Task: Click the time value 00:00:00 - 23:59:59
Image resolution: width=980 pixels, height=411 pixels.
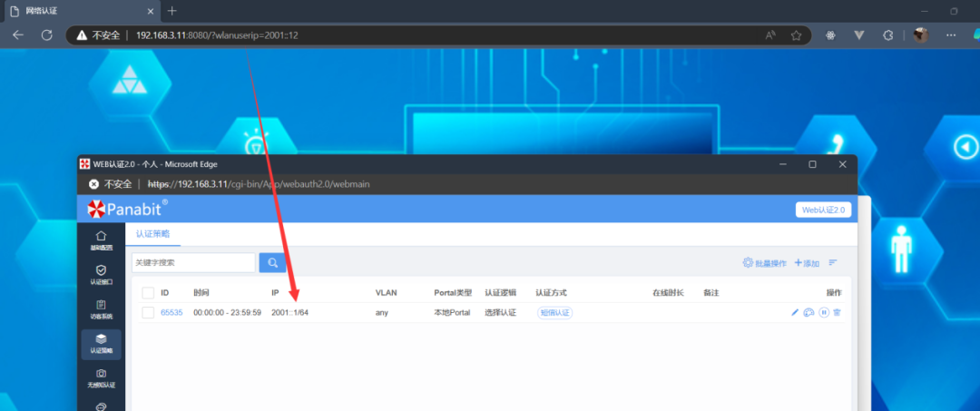Action: [227, 312]
